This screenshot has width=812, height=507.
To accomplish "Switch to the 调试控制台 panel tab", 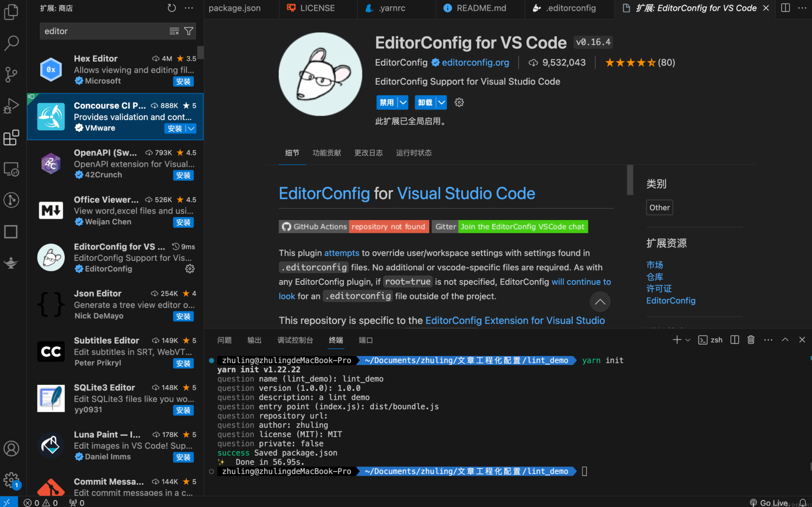I will pyautogui.click(x=295, y=340).
